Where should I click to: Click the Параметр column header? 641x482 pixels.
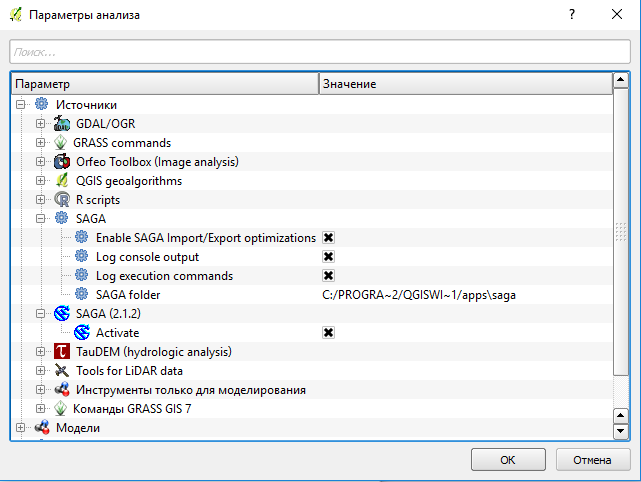(165, 84)
